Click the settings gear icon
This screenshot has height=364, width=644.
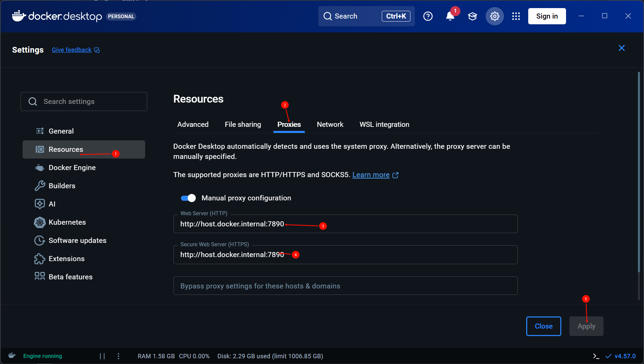point(494,16)
